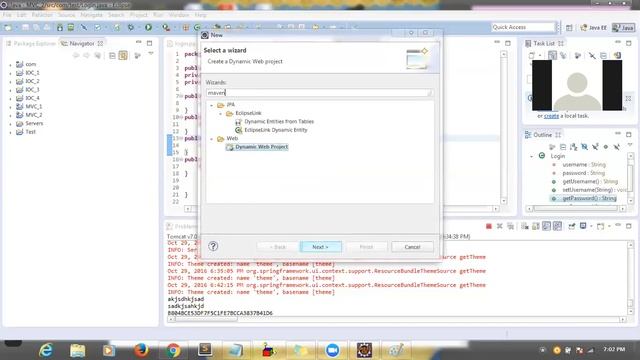Image resolution: width=640 pixels, height=360 pixels.
Task: Click the Outline tab
Action: [x=542, y=135]
